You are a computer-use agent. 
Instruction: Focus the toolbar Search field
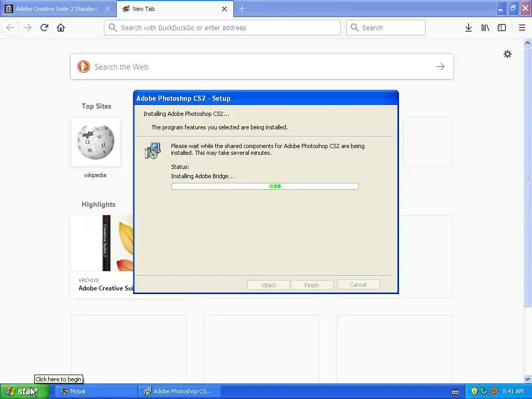tap(385, 28)
